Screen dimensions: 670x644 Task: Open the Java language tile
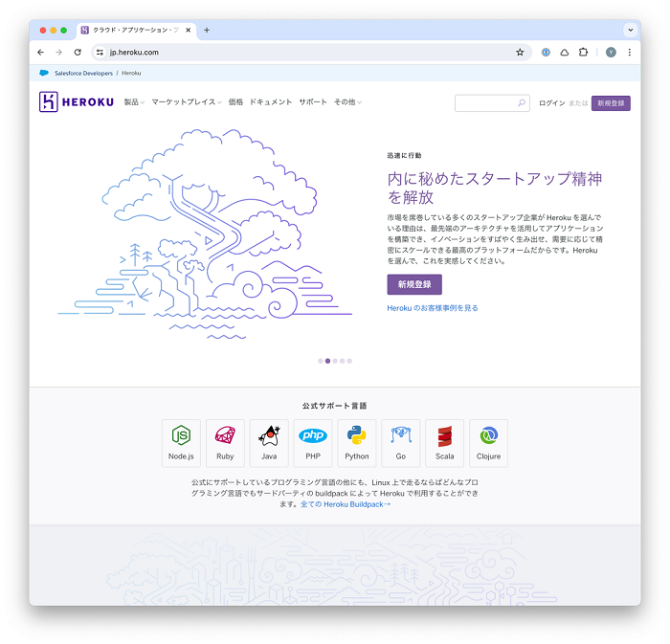[x=269, y=443]
